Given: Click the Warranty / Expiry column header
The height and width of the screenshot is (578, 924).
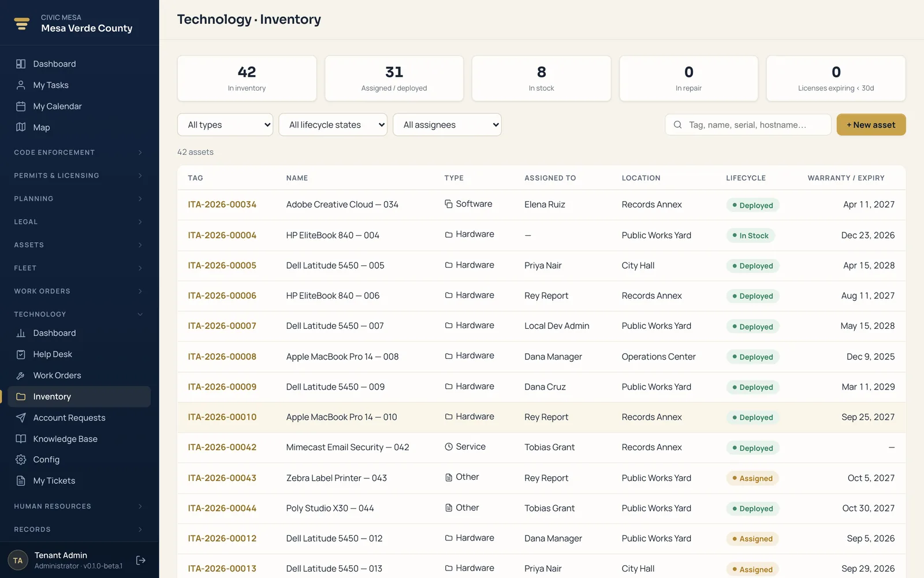Looking at the screenshot, I should coord(846,178).
